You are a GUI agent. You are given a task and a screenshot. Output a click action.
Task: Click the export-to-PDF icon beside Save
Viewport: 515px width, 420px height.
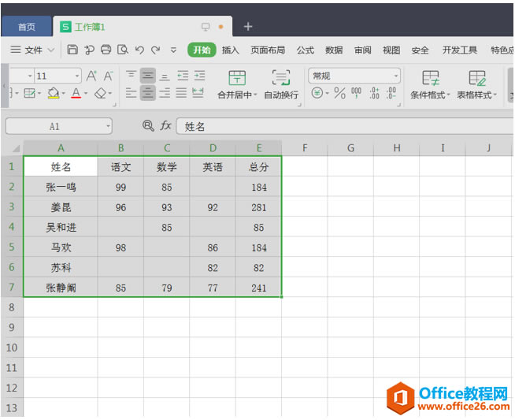(89, 50)
